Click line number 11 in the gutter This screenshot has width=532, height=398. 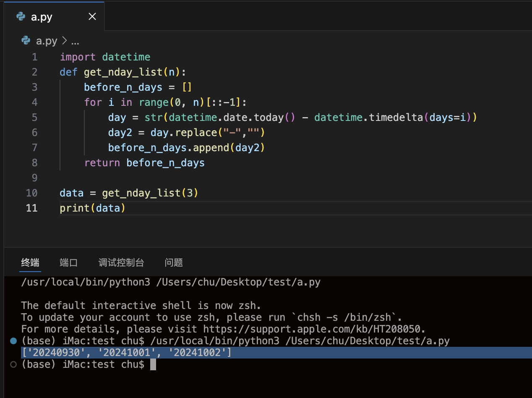(31, 208)
